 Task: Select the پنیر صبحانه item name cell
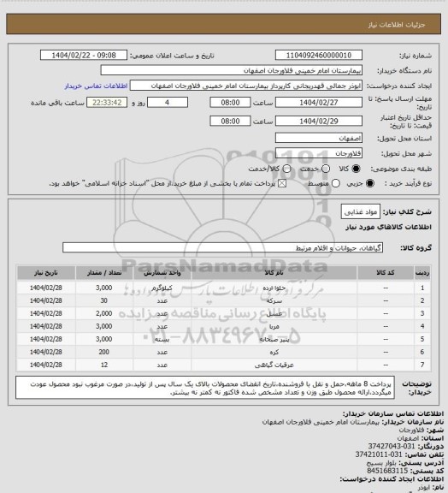pos(274,339)
